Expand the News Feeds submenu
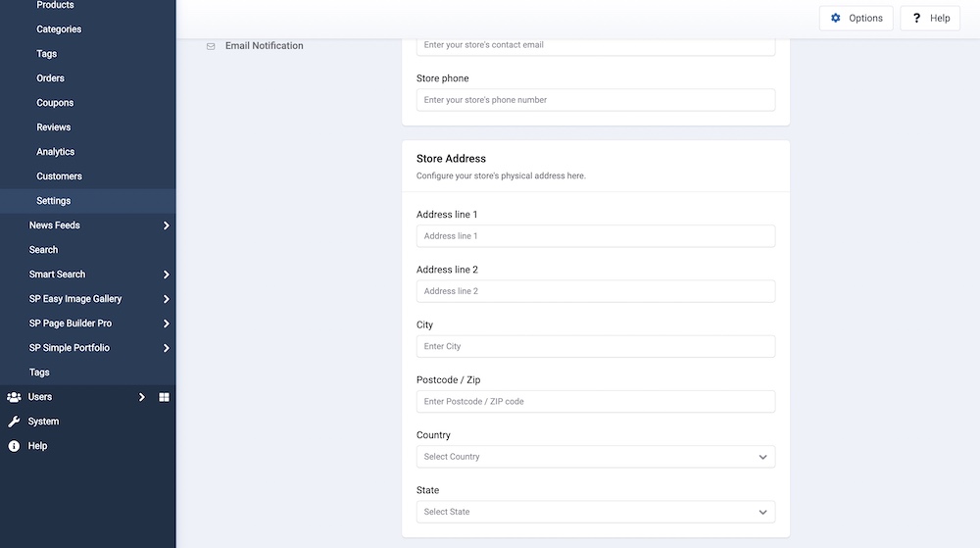Image resolution: width=980 pixels, height=548 pixels. point(166,225)
